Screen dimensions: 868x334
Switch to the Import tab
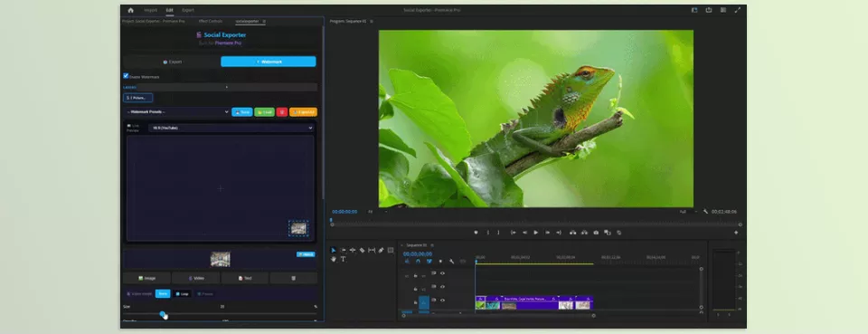click(x=151, y=10)
